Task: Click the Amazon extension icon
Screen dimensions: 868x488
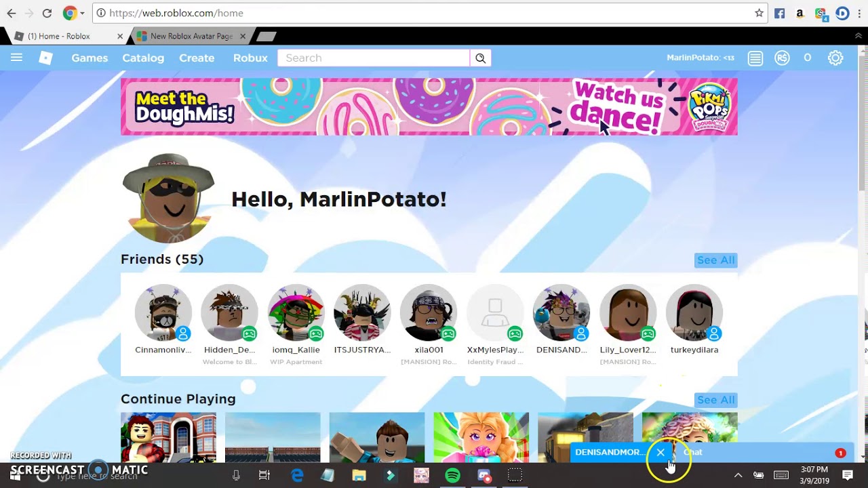Action: (800, 13)
